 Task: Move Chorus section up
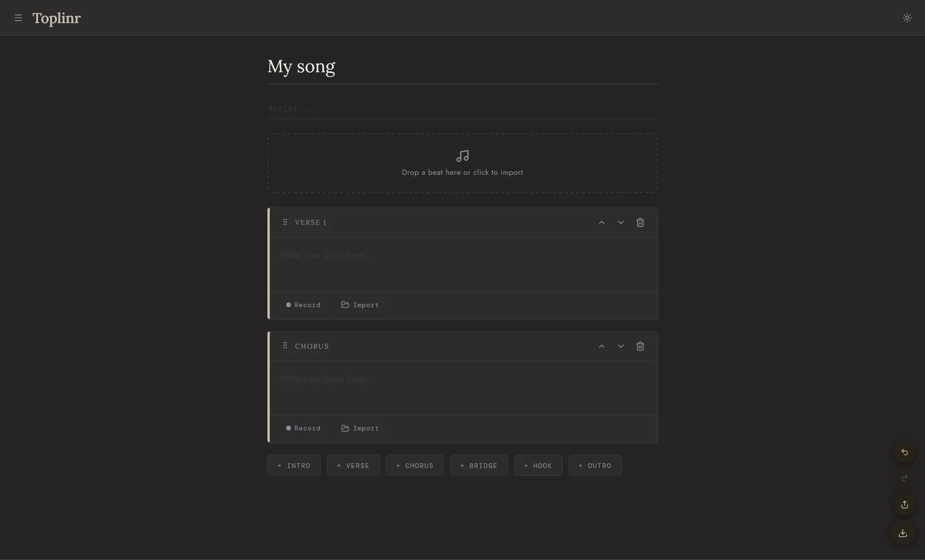[601, 346]
